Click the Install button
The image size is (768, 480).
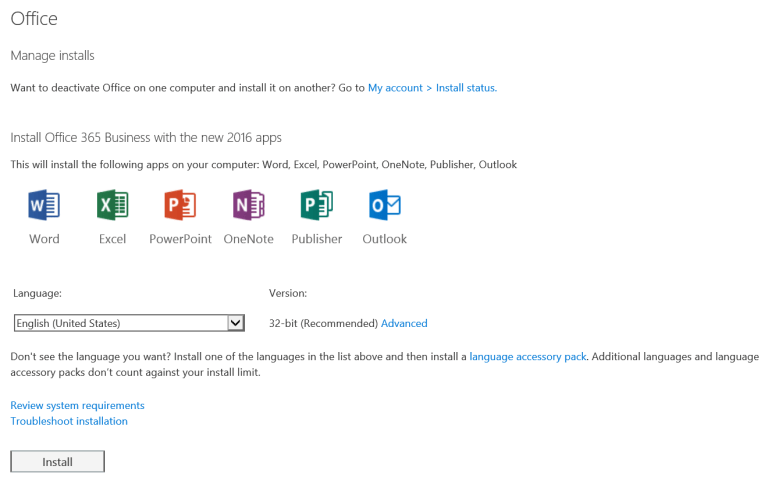click(57, 461)
